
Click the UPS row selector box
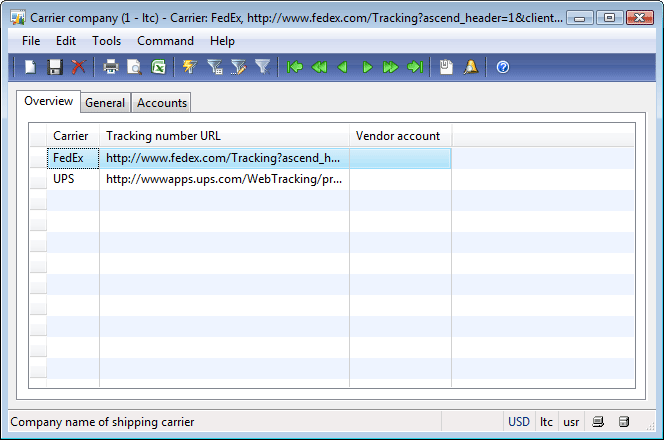click(x=38, y=179)
